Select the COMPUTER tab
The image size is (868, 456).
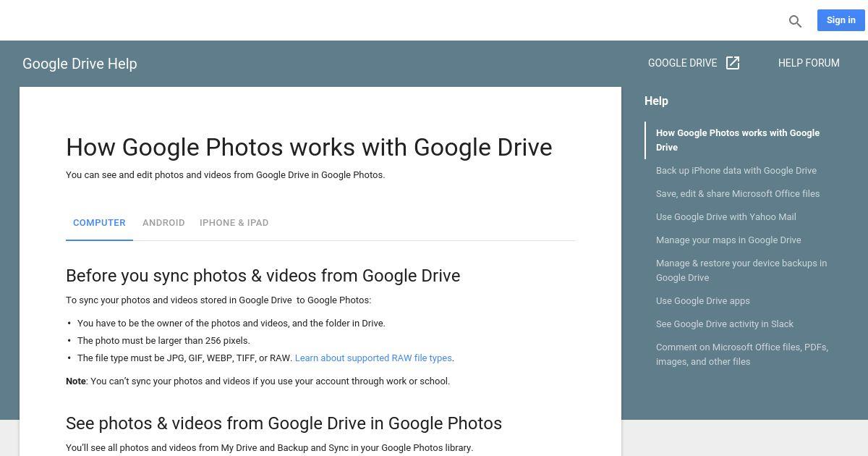[x=99, y=223]
